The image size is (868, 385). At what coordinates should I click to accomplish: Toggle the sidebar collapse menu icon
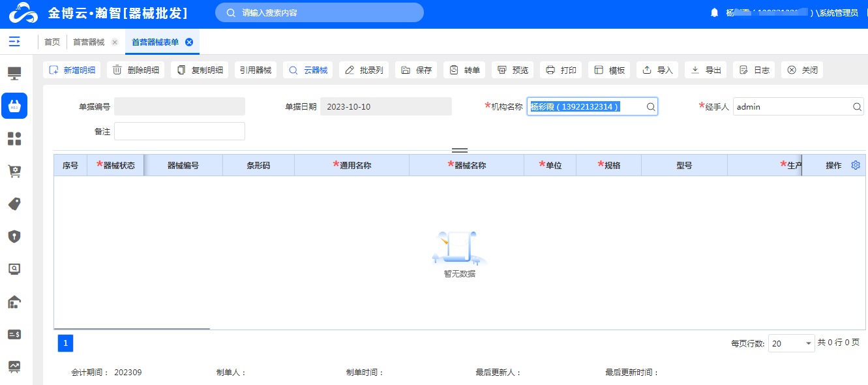[x=14, y=42]
